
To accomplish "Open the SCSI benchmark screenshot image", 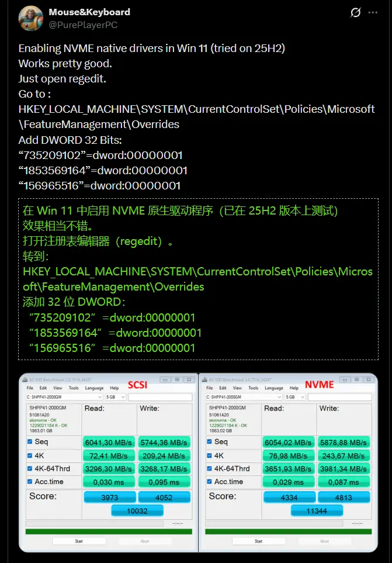I will pyautogui.click(x=108, y=463).
